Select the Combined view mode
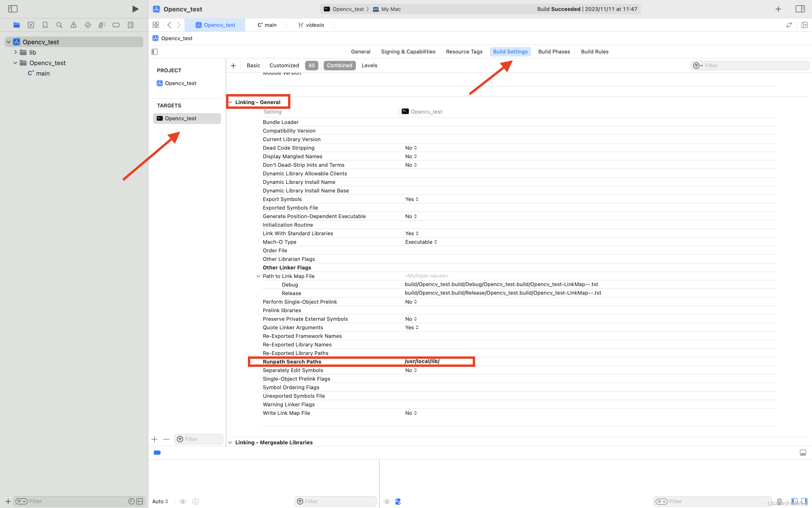This screenshot has height=508, width=812. (339, 66)
